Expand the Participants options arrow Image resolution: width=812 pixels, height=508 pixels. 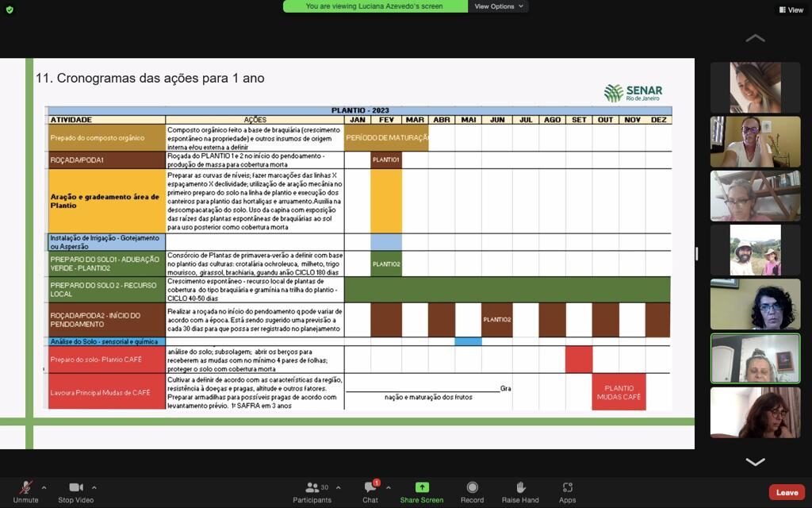(x=338, y=488)
